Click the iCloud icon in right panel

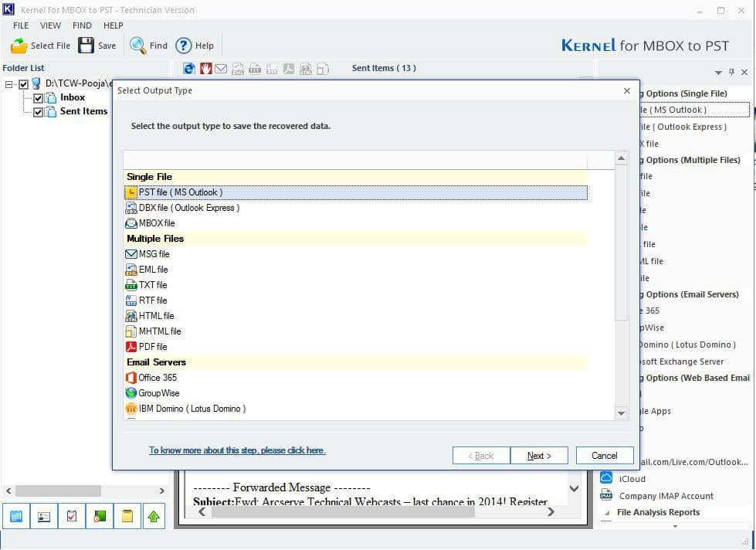click(606, 477)
